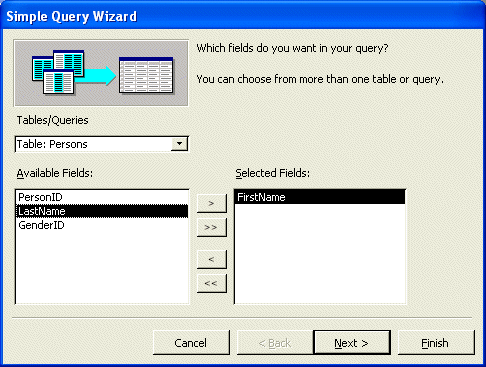The image size is (486, 367).
Task: Open the Tables/Queries dropdown arrow
Action: click(179, 144)
